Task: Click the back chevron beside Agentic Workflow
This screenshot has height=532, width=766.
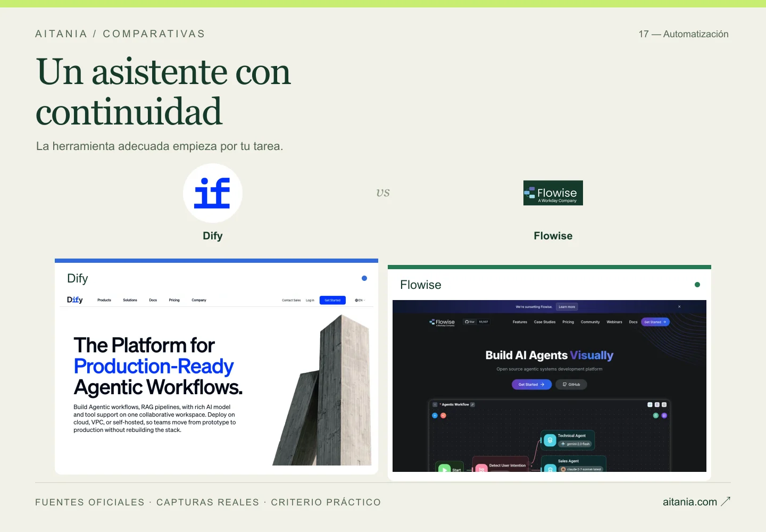Action: tap(435, 404)
